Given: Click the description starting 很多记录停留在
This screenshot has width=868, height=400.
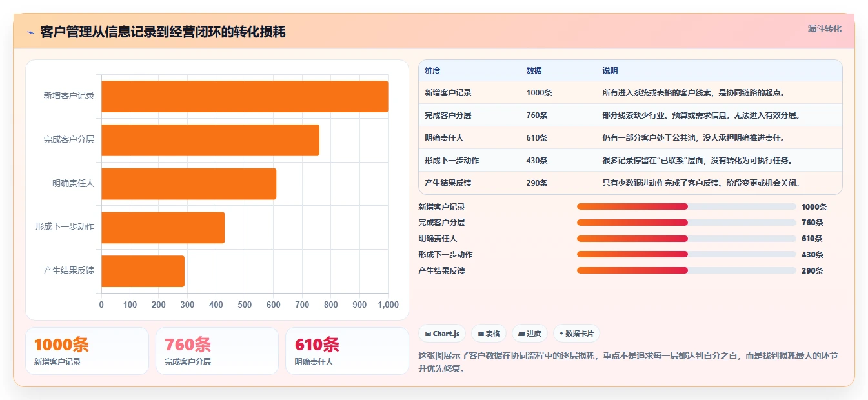Looking at the screenshot, I should 697,161.
